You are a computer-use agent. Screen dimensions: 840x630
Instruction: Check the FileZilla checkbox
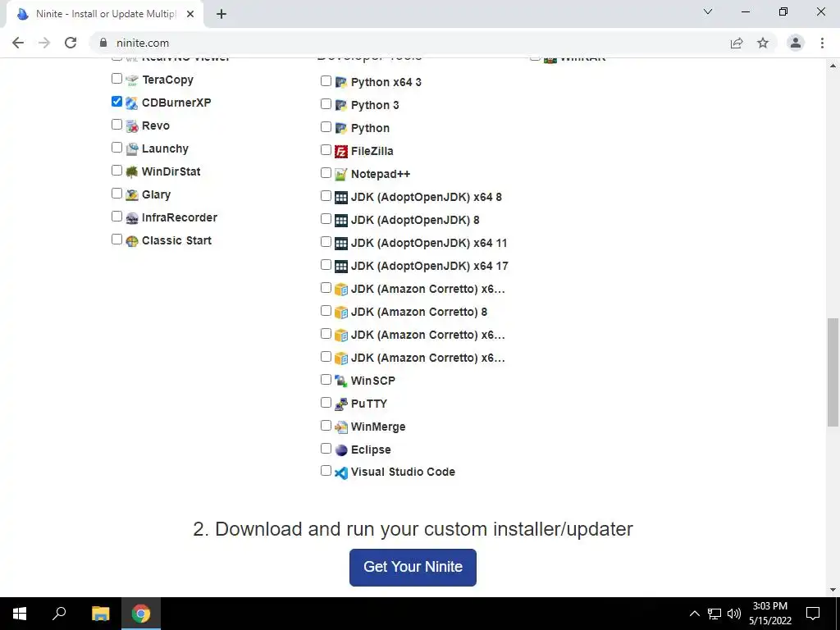(x=326, y=149)
